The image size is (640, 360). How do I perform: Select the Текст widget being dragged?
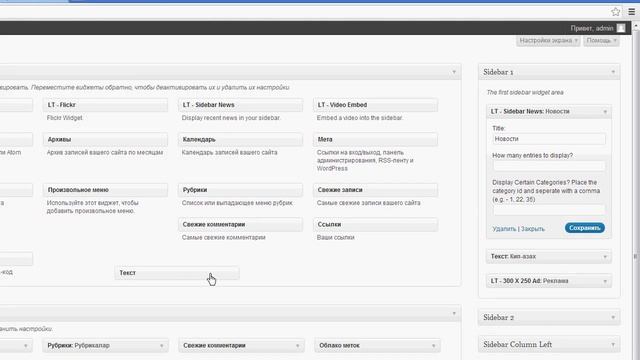177,273
